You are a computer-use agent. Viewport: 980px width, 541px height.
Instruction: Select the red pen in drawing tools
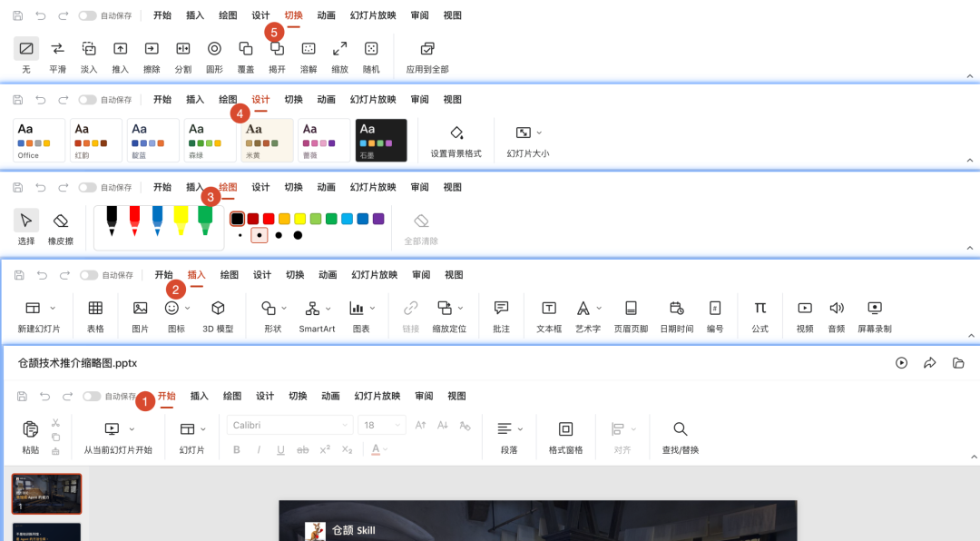[x=134, y=221]
